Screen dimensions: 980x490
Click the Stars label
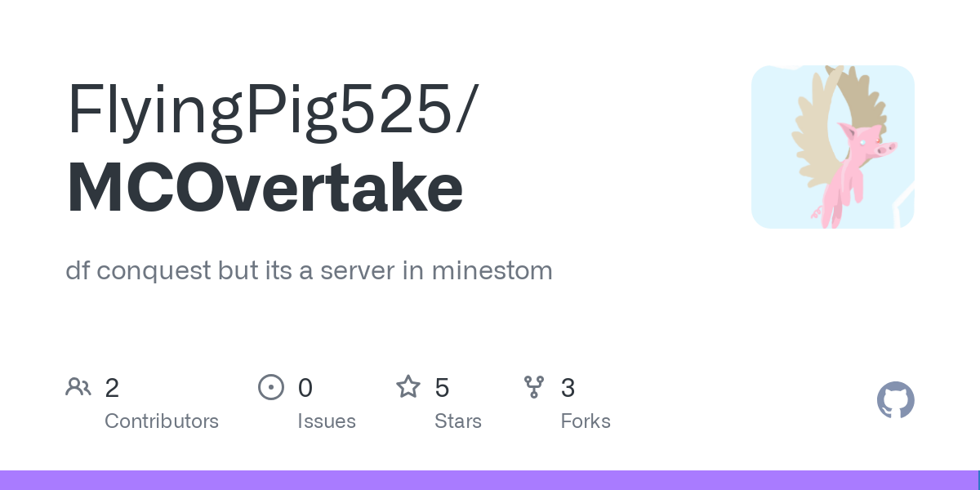click(x=458, y=421)
